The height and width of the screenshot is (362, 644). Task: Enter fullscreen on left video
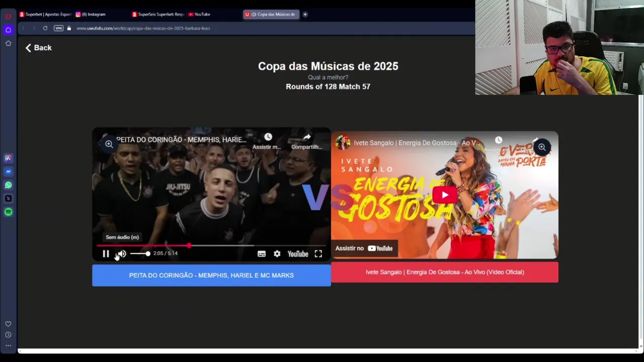(x=318, y=254)
